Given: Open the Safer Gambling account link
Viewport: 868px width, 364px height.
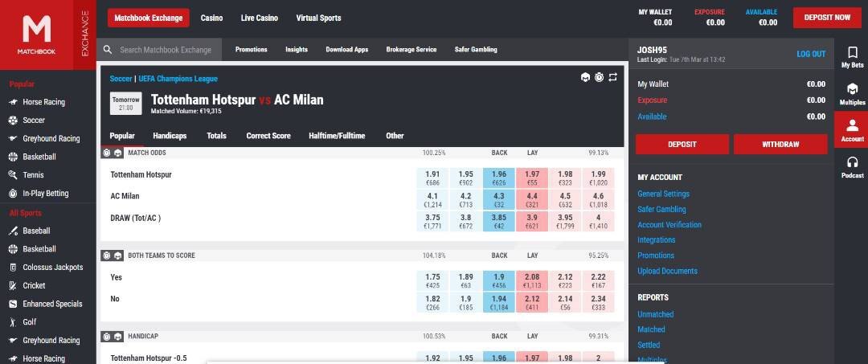Looking at the screenshot, I should point(661,209).
